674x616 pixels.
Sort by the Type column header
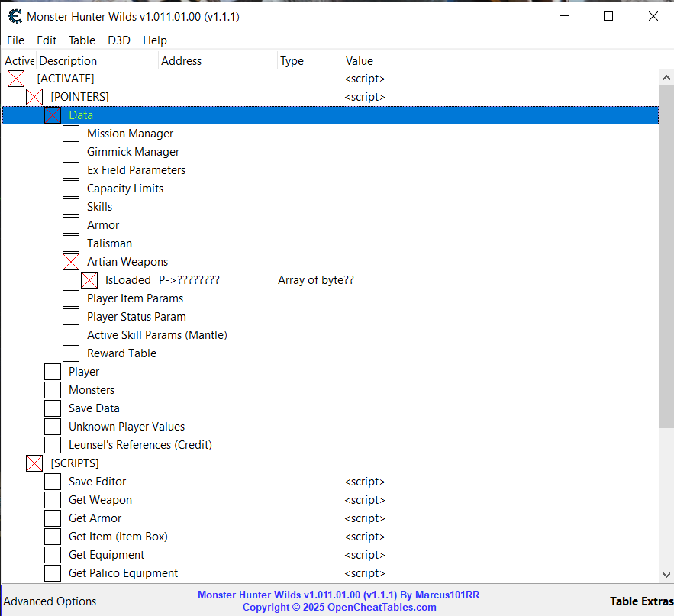coord(311,61)
